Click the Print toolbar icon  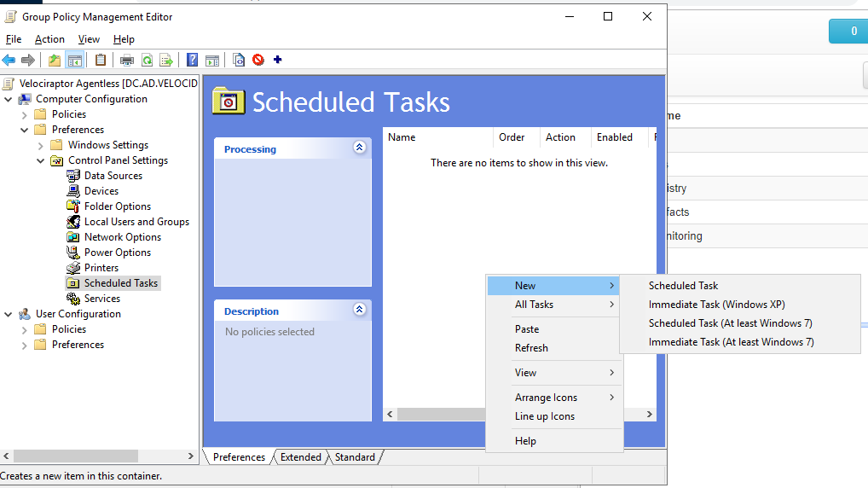coord(127,60)
